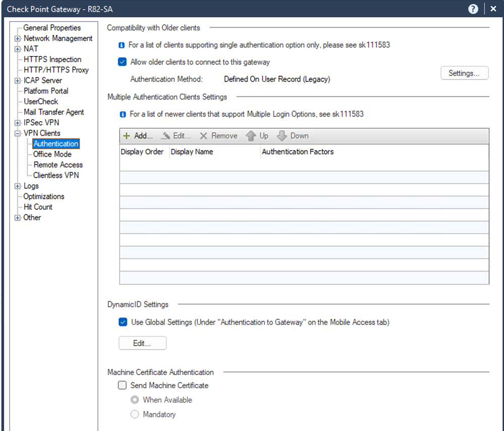
Task: Go to HTTPS Inspection settings
Action: click(52, 60)
